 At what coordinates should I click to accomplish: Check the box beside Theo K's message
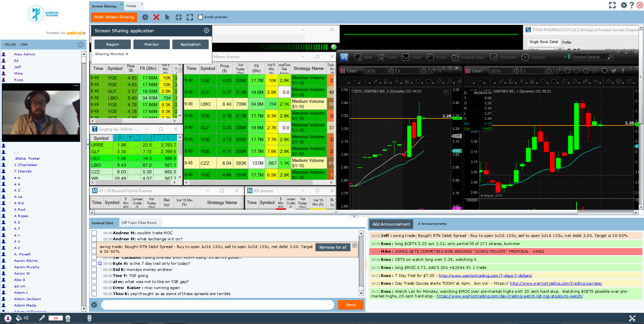coord(94,294)
